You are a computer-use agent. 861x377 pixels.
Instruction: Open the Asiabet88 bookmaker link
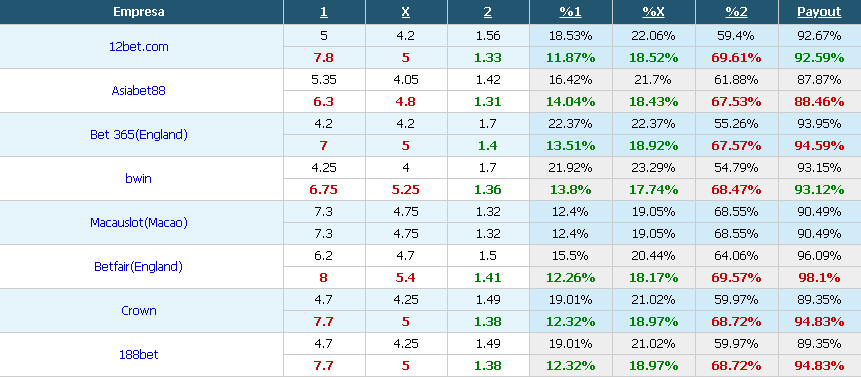tap(138, 91)
